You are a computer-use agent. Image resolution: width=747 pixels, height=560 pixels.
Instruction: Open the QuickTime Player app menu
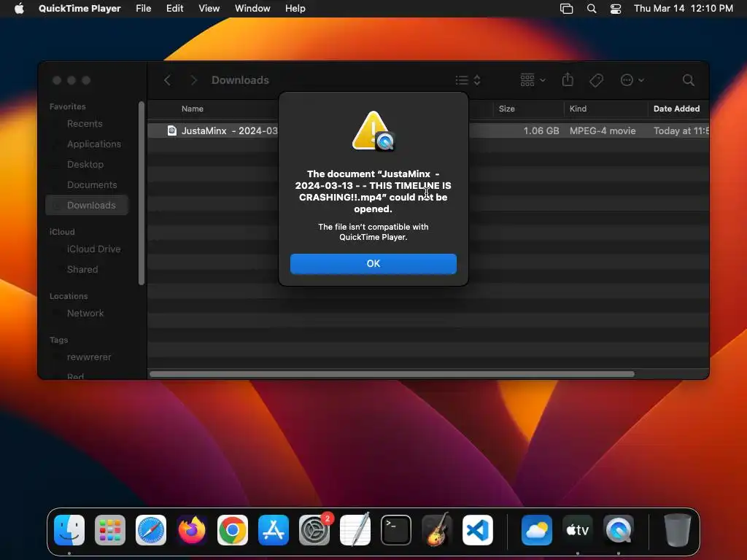pos(80,9)
